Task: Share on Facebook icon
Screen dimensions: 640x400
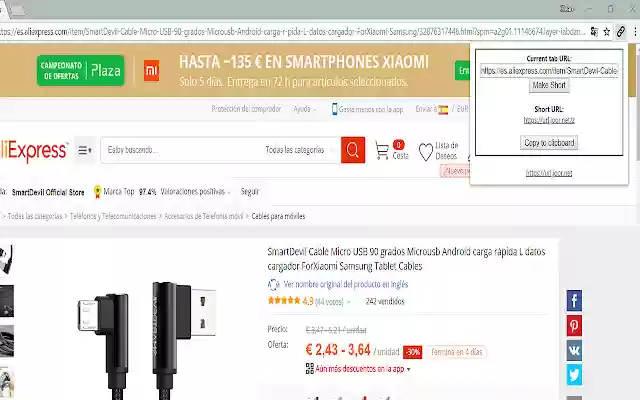Action: point(574,301)
